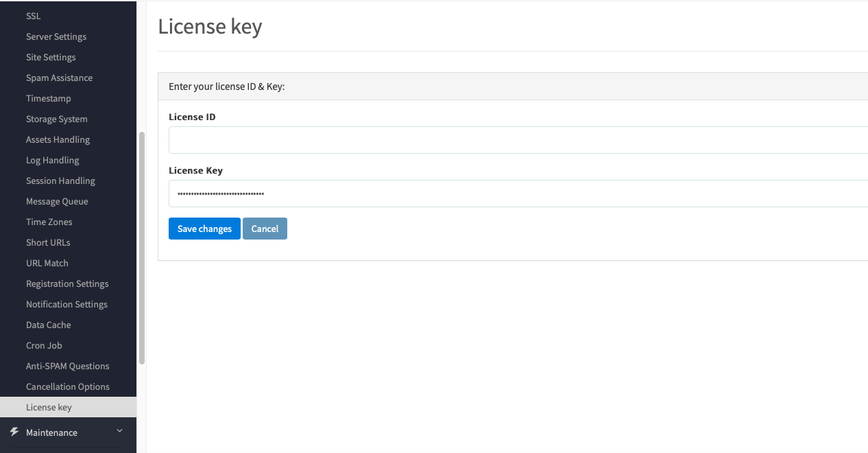Focus the License ID input field

[x=518, y=140]
